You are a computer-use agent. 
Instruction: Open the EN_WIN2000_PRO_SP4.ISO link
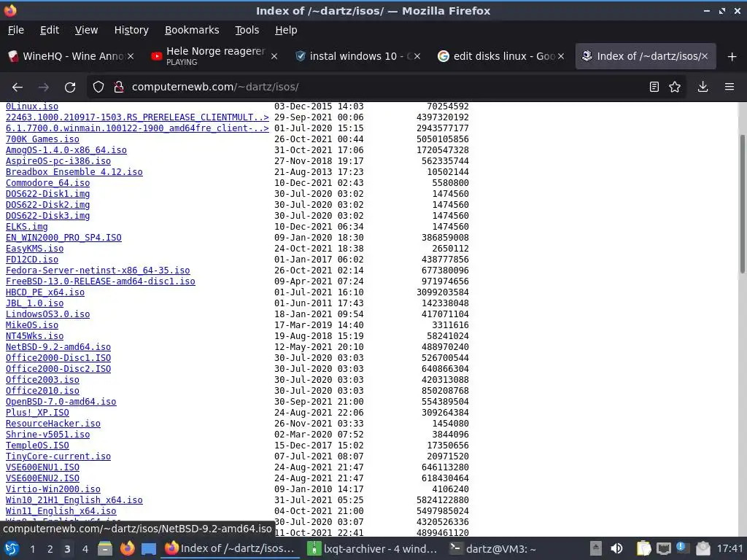[x=63, y=238]
